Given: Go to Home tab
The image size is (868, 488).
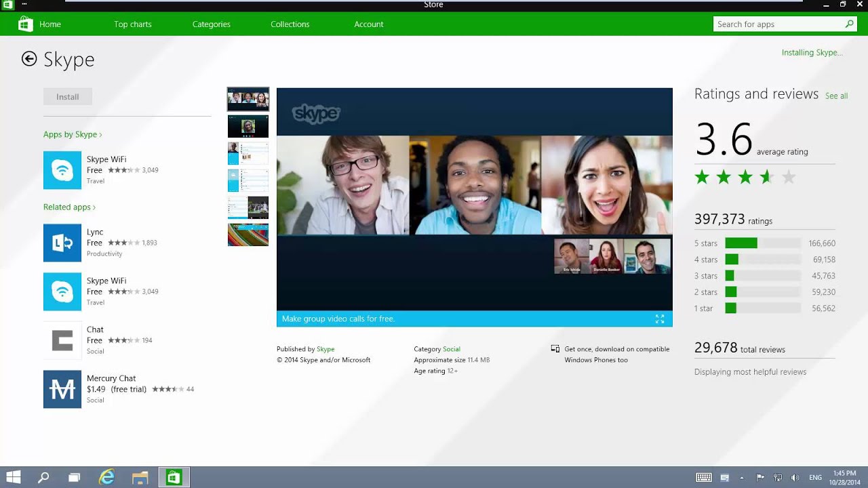Looking at the screenshot, I should [x=50, y=24].
